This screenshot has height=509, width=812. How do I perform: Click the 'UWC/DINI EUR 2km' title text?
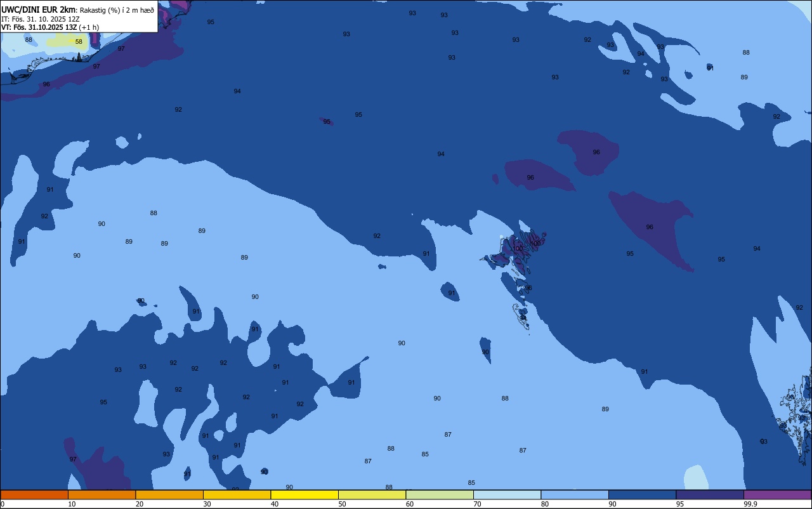39,10
